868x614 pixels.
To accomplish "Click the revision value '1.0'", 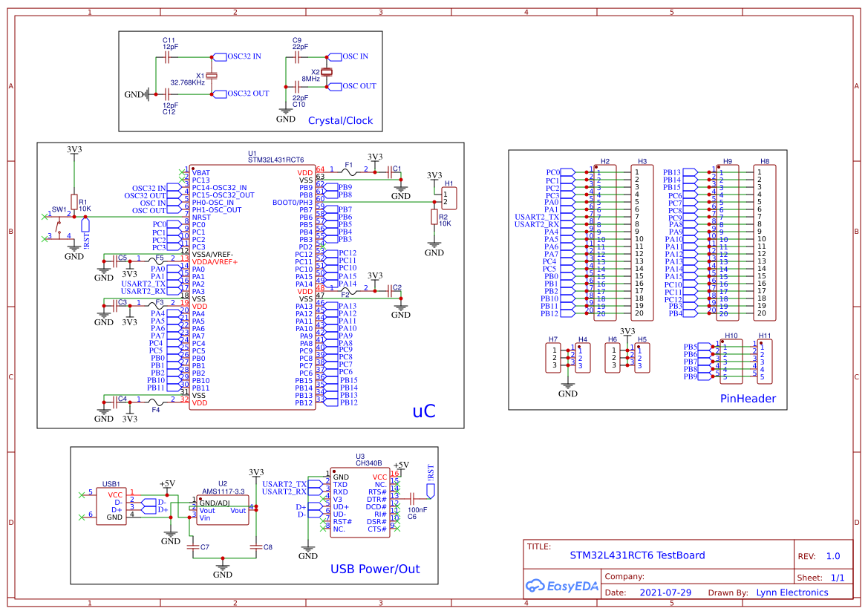I will click(833, 556).
